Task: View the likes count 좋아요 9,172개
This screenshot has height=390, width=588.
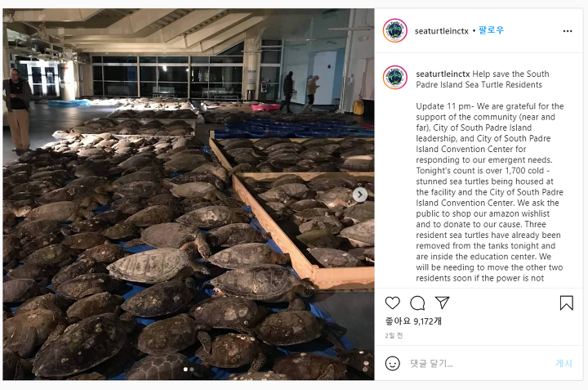Action: (413, 321)
